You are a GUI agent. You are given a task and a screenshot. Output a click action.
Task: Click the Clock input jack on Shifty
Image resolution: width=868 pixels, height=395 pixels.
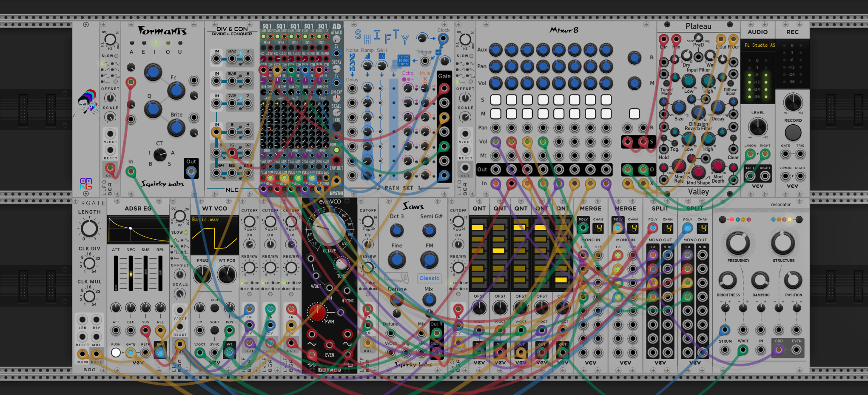pos(443,39)
